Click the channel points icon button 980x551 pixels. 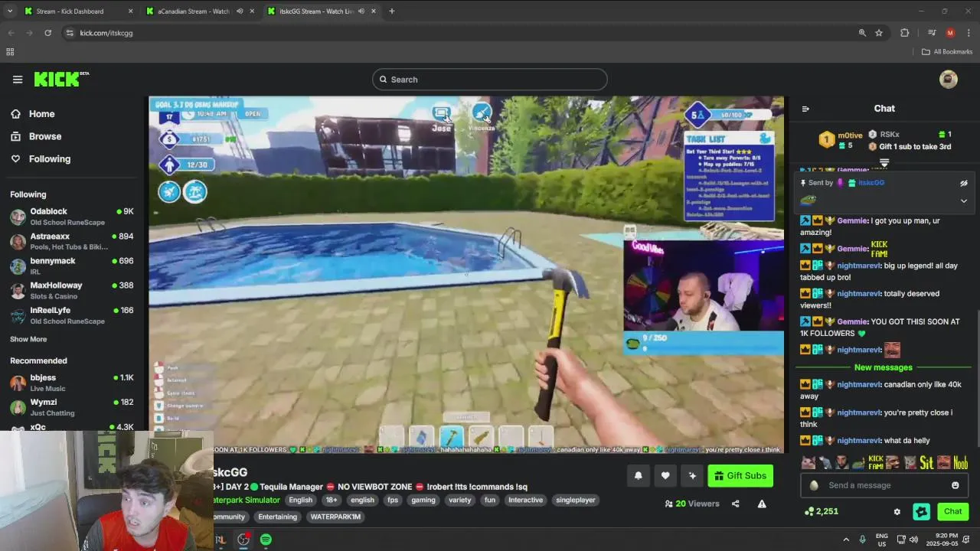click(922, 511)
